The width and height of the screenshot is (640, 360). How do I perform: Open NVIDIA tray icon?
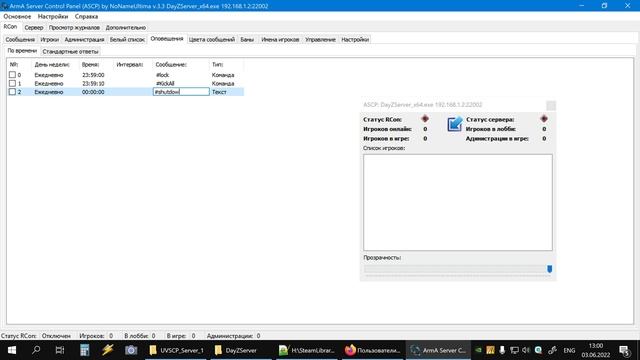tap(478, 350)
